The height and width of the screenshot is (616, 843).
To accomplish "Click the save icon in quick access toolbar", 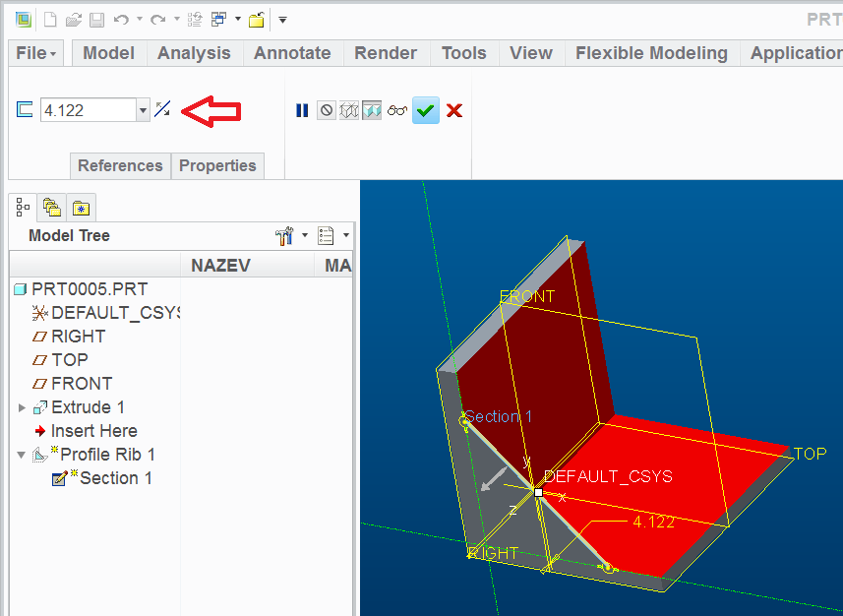I will coord(96,20).
